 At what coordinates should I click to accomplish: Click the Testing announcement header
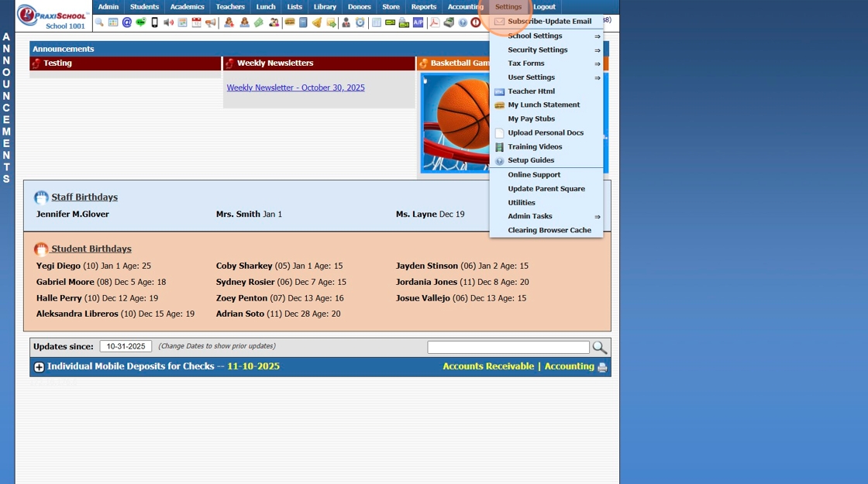(125, 63)
